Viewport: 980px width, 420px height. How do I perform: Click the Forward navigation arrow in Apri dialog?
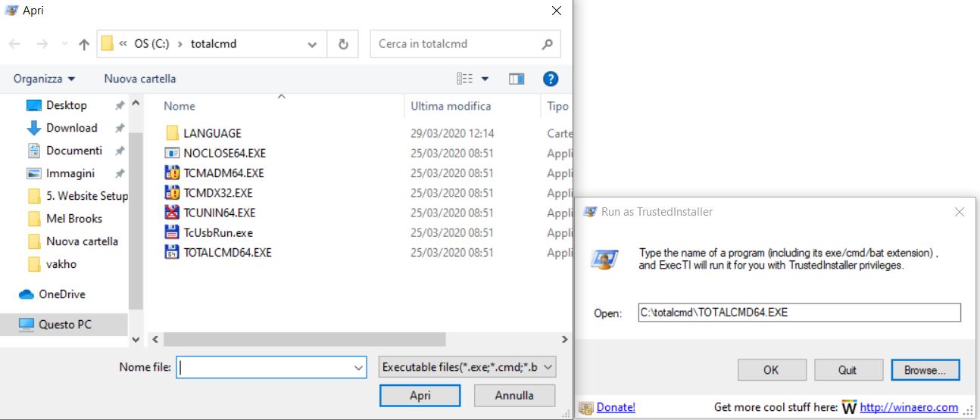pyautogui.click(x=42, y=45)
